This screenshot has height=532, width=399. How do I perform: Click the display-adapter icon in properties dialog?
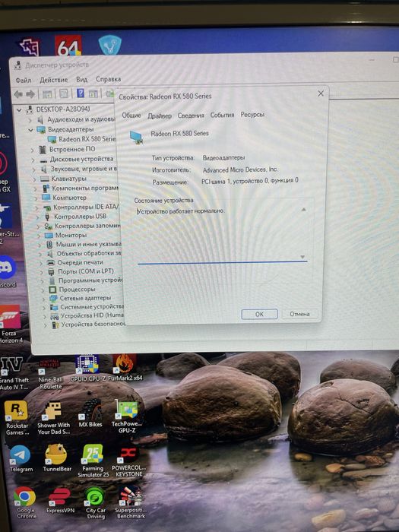click(136, 137)
